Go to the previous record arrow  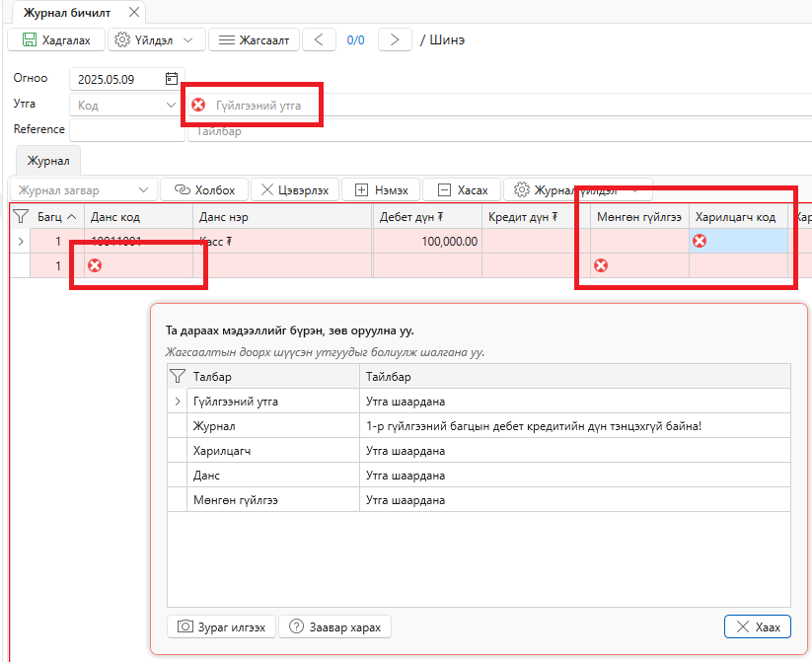point(319,39)
